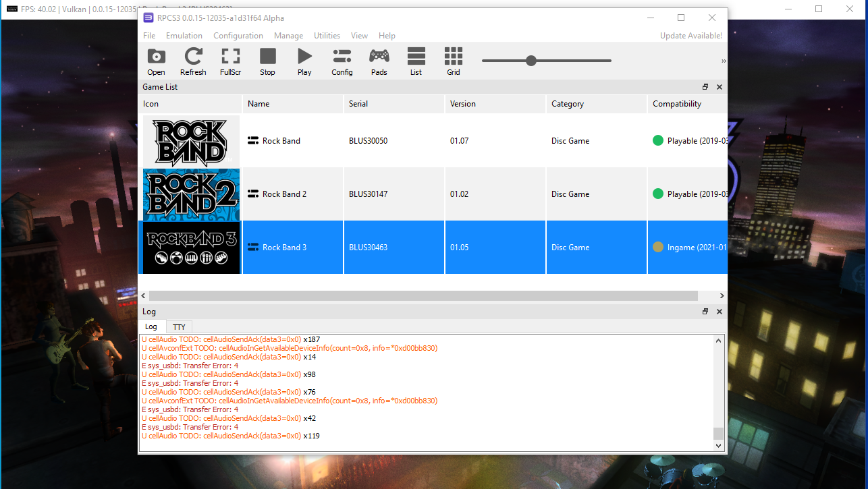This screenshot has height=489, width=868.
Task: Click serial BLUS30147
Action: 368,194
